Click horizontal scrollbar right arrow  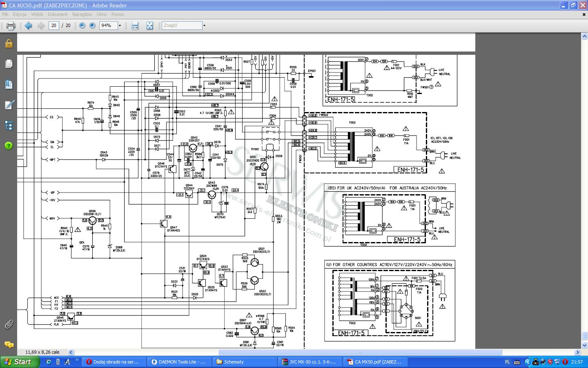coord(578,352)
